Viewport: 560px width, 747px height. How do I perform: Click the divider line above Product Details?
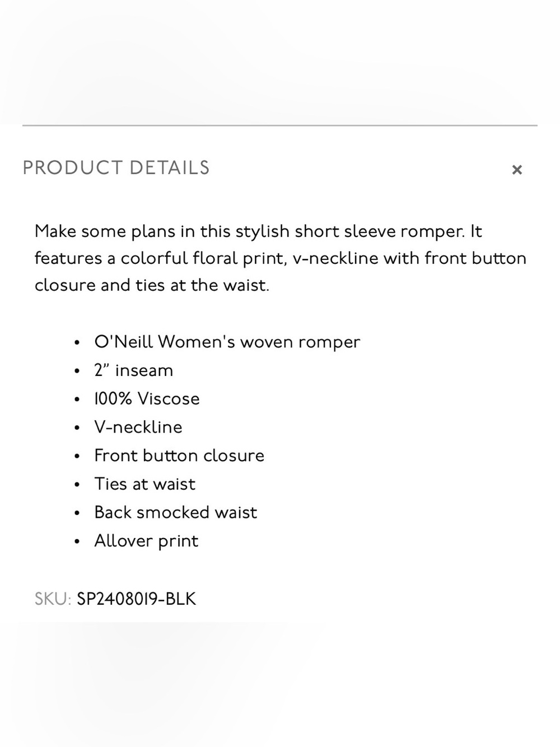pos(280,126)
